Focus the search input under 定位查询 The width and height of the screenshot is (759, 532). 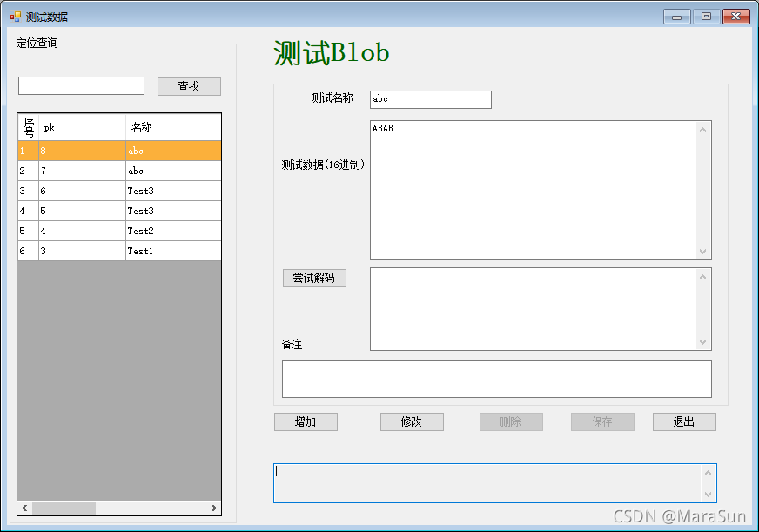tap(80, 85)
